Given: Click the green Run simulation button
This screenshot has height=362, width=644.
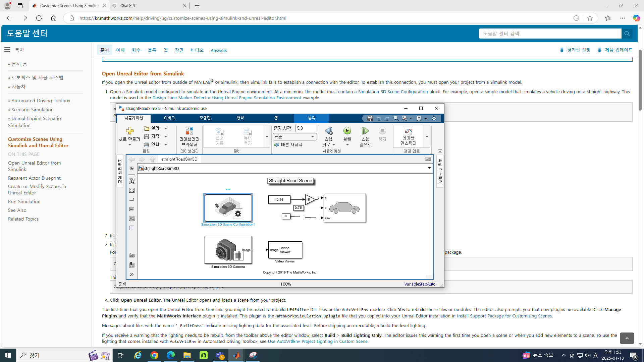Looking at the screenshot, I should [347, 131].
